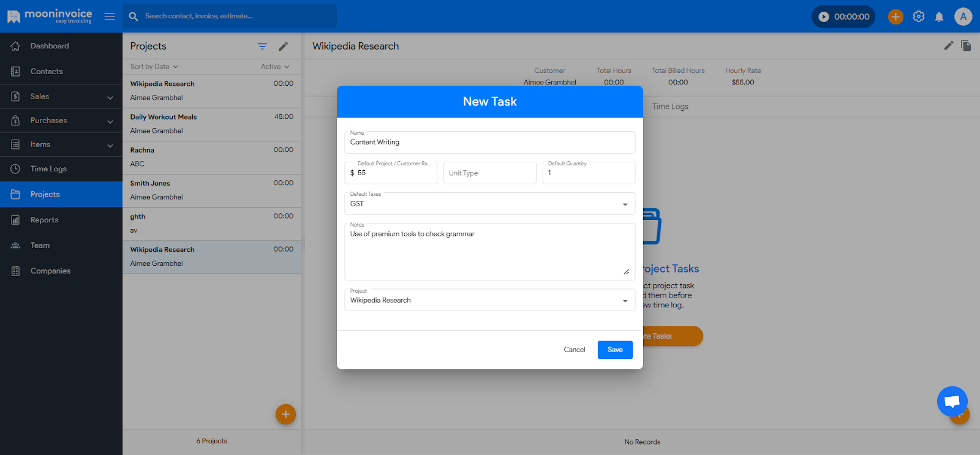This screenshot has height=455, width=980.
Task: Open the live chat support bubble
Action: point(952,401)
